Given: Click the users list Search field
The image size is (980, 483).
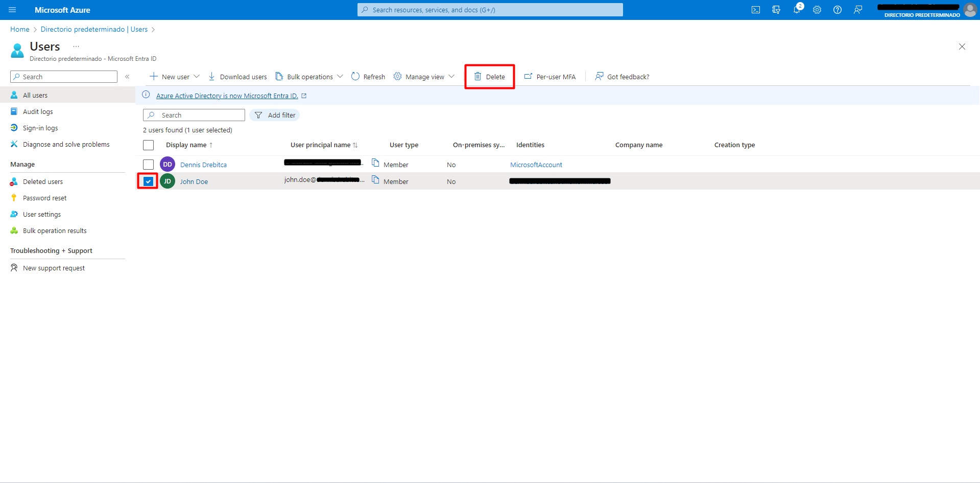Looking at the screenshot, I should (x=200, y=115).
